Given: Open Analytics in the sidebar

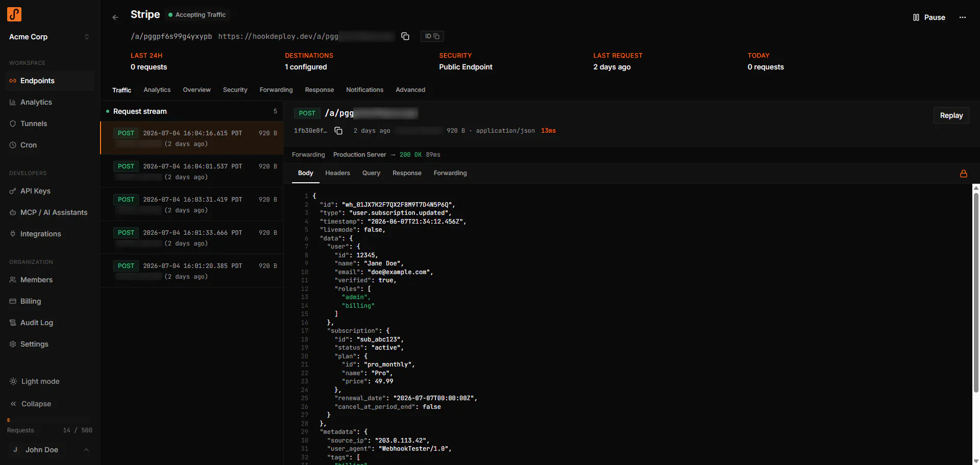Looking at the screenshot, I should tap(50, 102).
